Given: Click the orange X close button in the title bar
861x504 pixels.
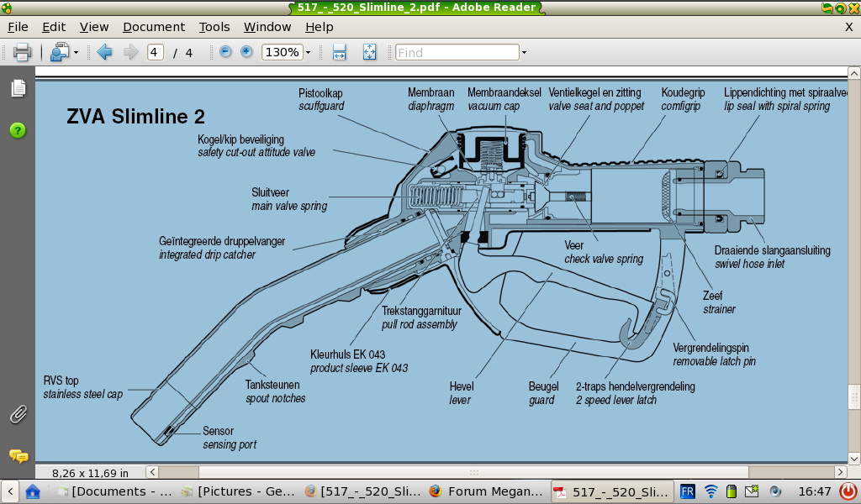Looking at the screenshot, I should 854,8.
